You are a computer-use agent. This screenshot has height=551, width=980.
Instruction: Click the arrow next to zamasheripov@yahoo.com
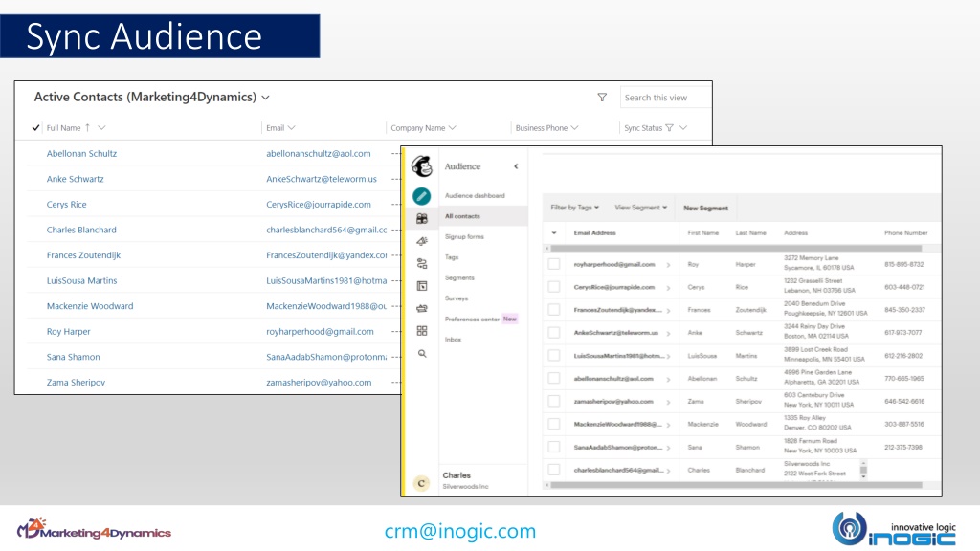point(668,403)
